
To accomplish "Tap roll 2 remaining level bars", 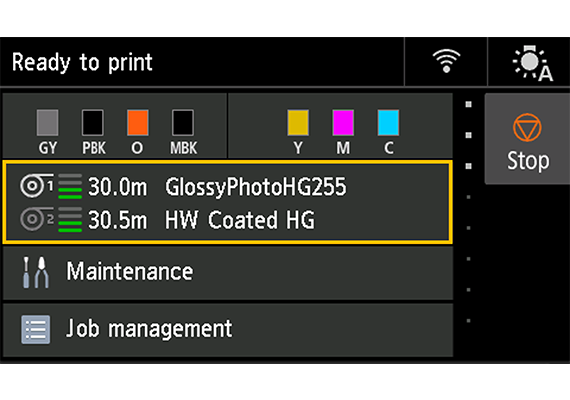I will pyautogui.click(x=70, y=220).
